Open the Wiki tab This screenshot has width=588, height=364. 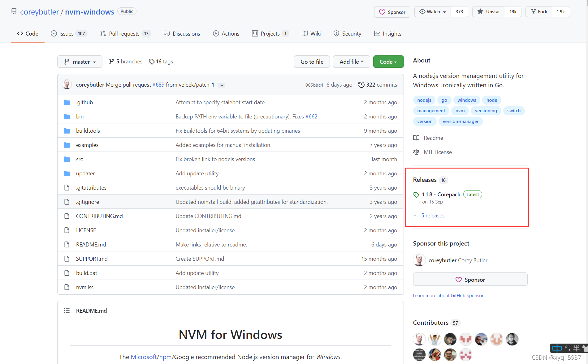click(x=311, y=33)
